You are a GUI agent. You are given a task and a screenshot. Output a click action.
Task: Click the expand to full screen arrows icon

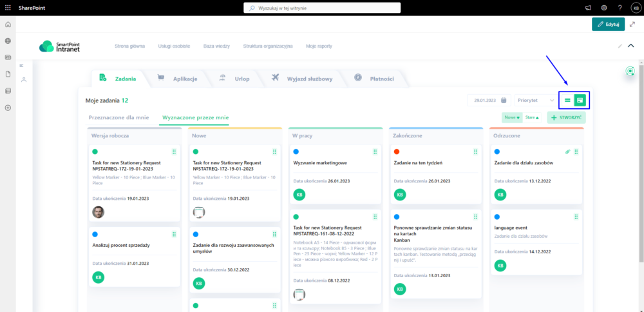pyautogui.click(x=632, y=24)
